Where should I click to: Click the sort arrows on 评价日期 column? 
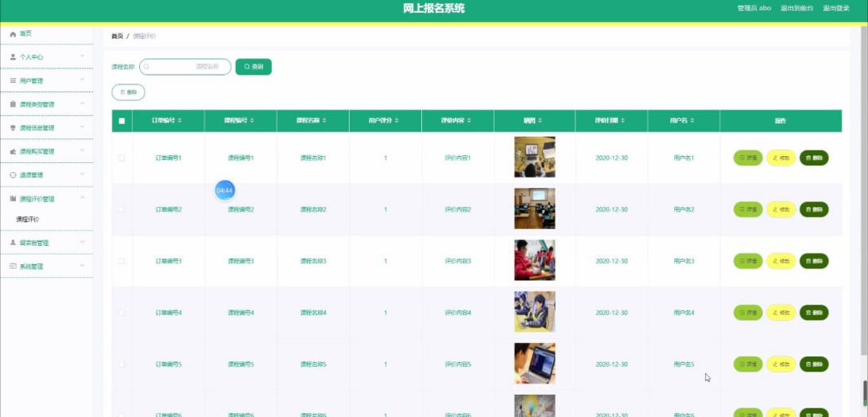coord(622,121)
